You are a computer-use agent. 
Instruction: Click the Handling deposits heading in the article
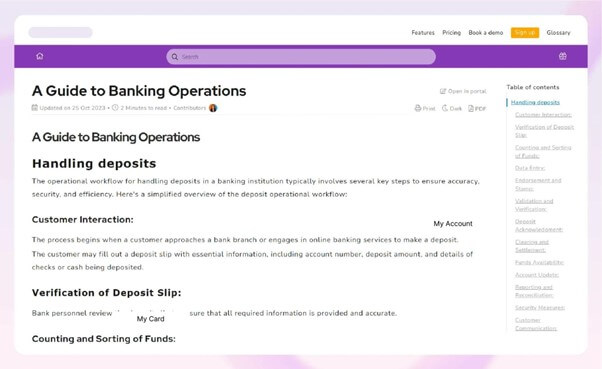tap(94, 164)
